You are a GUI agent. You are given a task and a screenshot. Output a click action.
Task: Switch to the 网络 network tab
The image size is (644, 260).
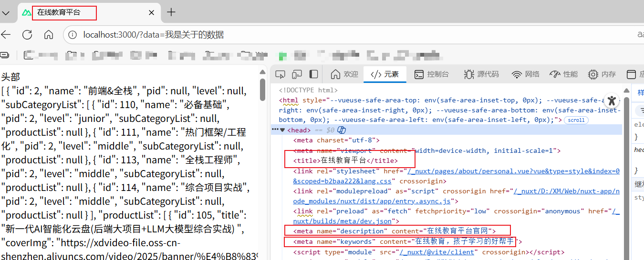pos(525,74)
